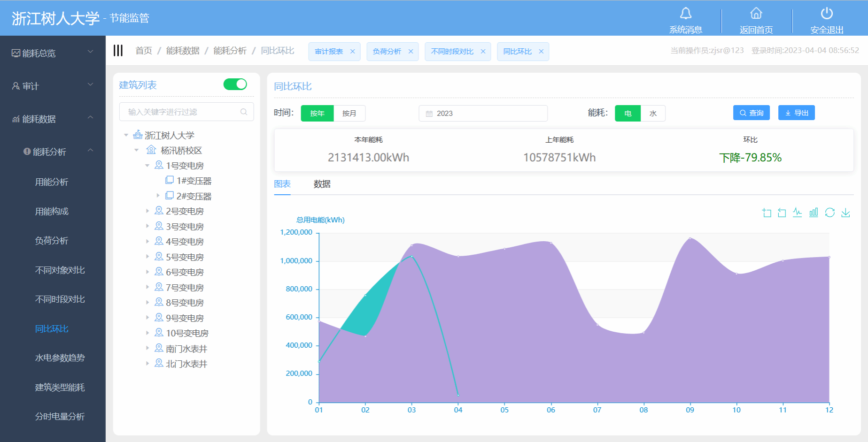Collapse the 杨汛桥校区 tree node
Viewport: 868px width, 442px height.
[137, 150]
